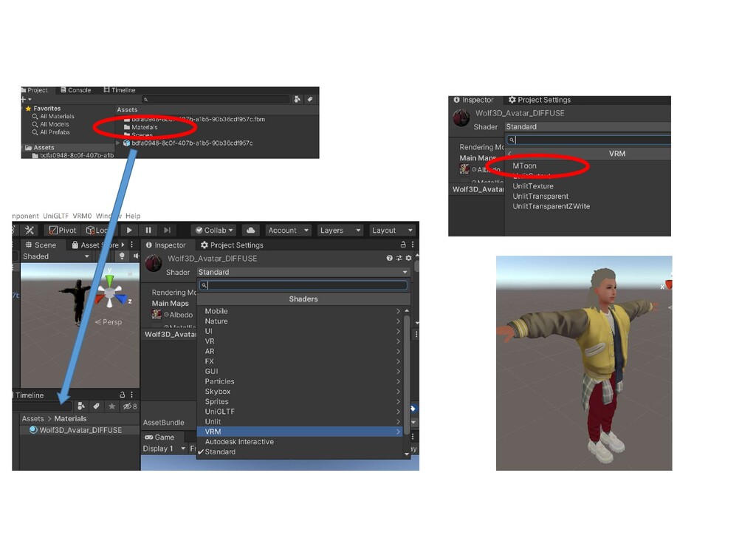
Task: Select Autodesk Interactive shader
Action: click(x=300, y=441)
